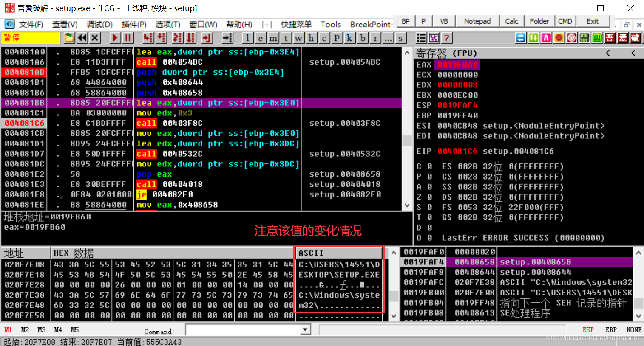Open the Tools menu

pos(331,24)
